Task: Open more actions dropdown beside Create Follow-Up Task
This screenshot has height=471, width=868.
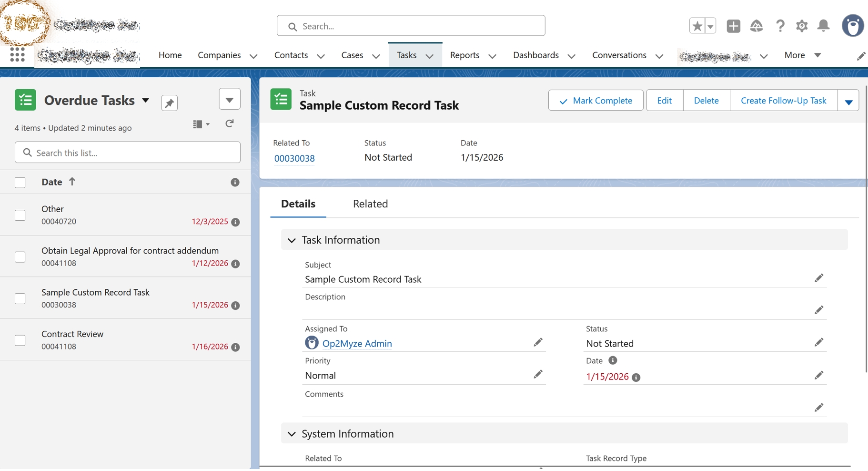Action: [x=848, y=101]
